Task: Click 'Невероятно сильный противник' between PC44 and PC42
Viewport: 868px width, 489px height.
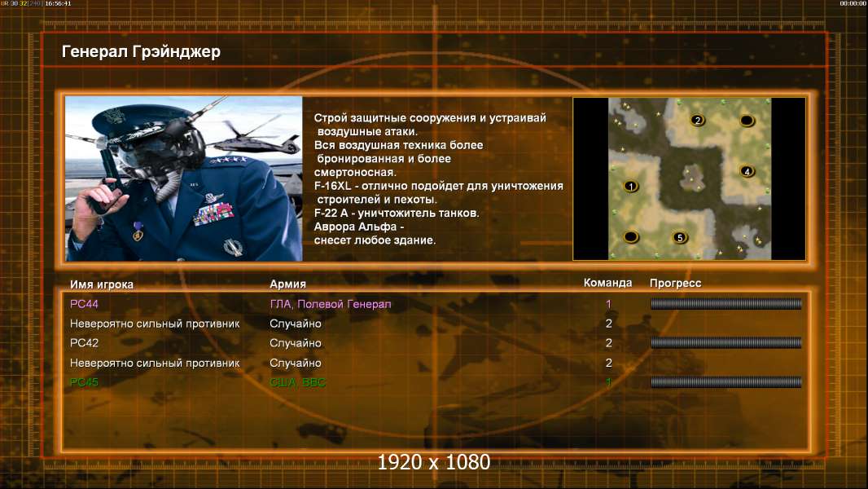Action: [x=155, y=324]
